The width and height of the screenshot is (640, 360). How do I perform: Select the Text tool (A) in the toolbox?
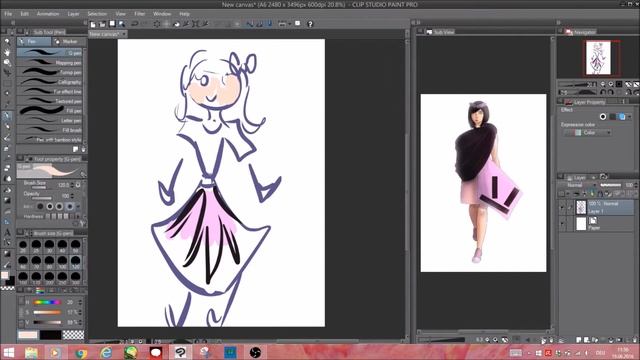(7, 233)
